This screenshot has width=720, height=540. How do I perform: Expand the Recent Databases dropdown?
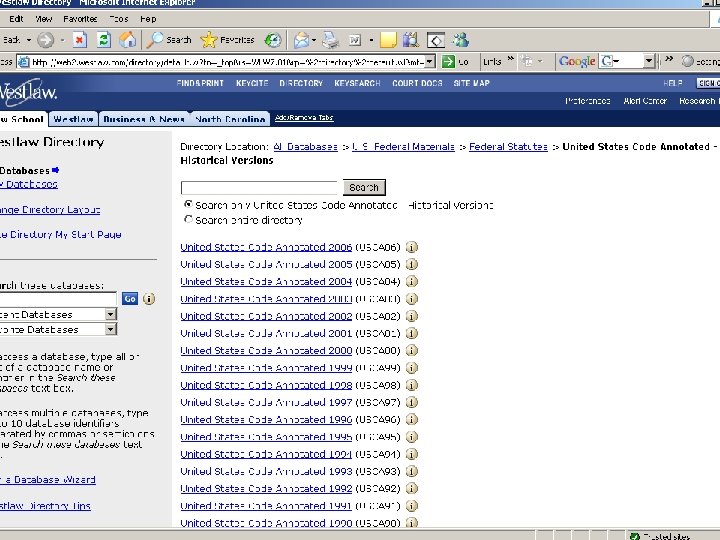click(x=111, y=315)
